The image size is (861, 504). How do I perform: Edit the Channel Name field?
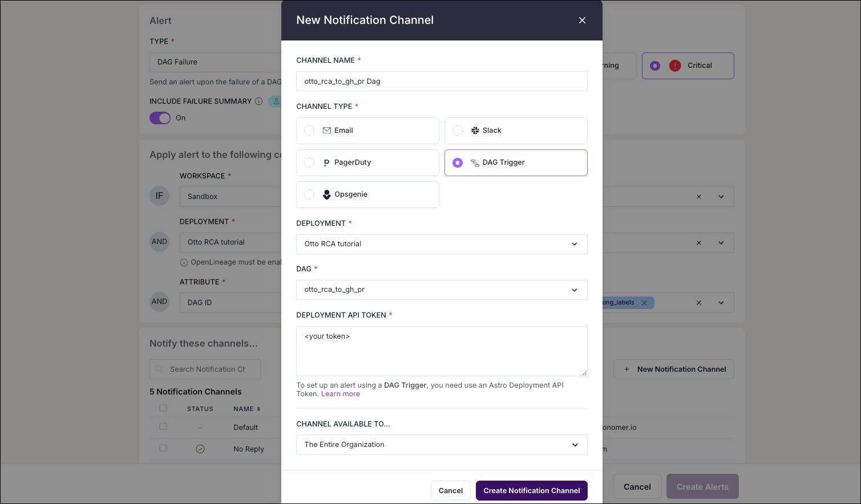pyautogui.click(x=442, y=82)
